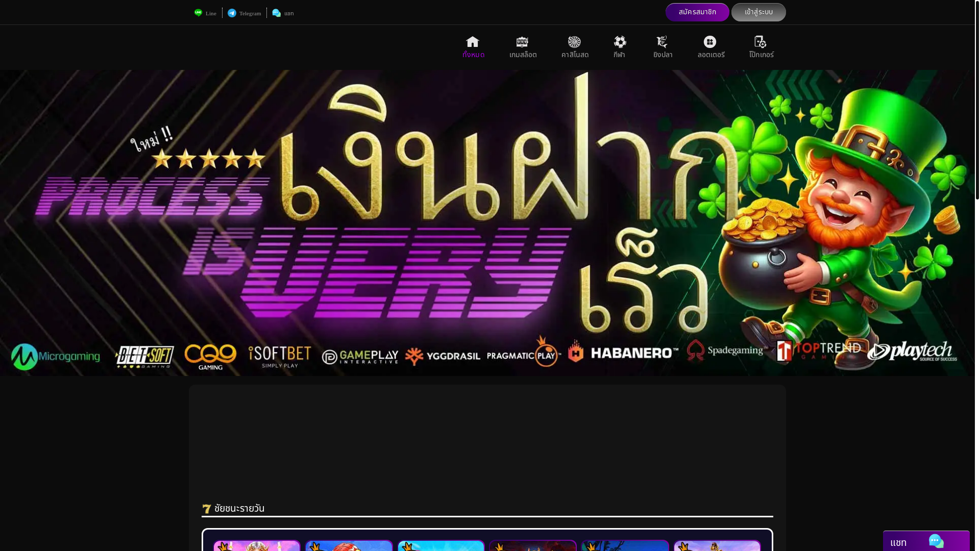Open the Telegram contact link
This screenshot has width=980, height=551.
point(244,13)
